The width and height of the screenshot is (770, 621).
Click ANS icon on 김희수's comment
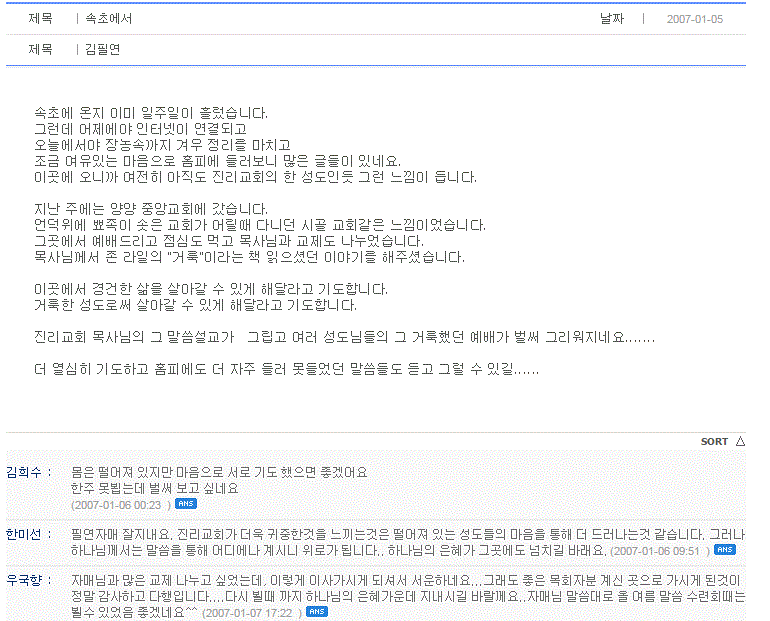point(186,504)
